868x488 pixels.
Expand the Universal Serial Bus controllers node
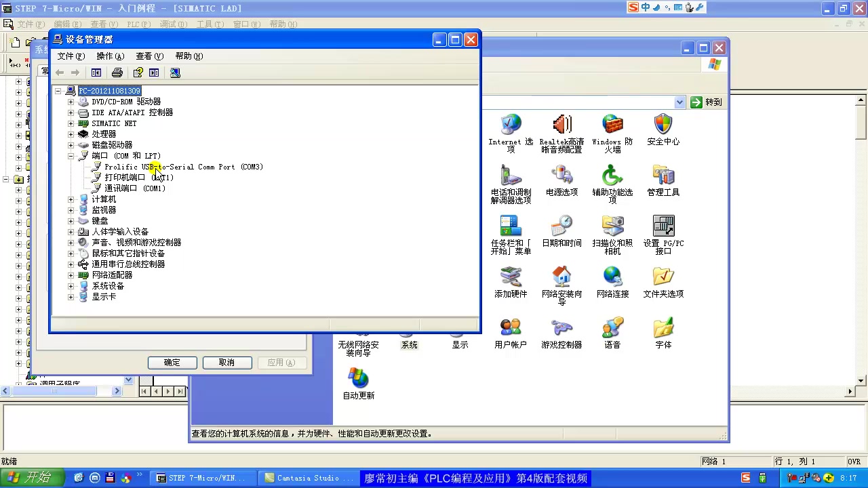point(71,264)
